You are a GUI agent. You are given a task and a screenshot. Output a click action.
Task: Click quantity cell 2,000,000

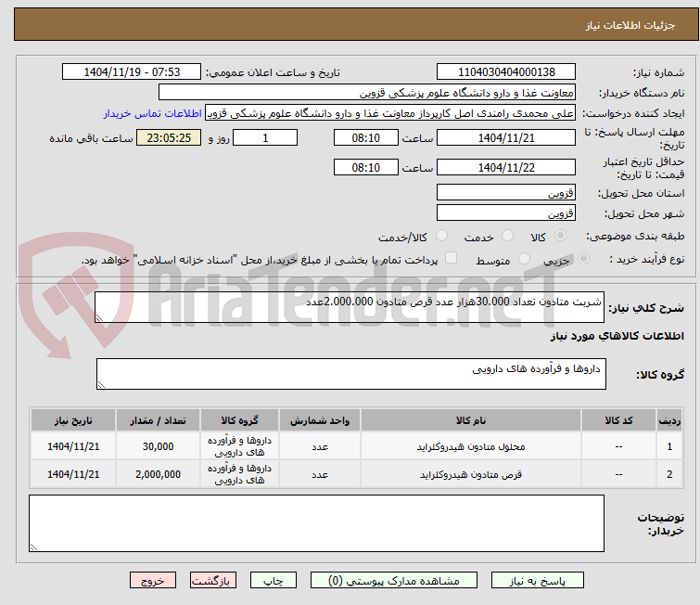(x=158, y=474)
